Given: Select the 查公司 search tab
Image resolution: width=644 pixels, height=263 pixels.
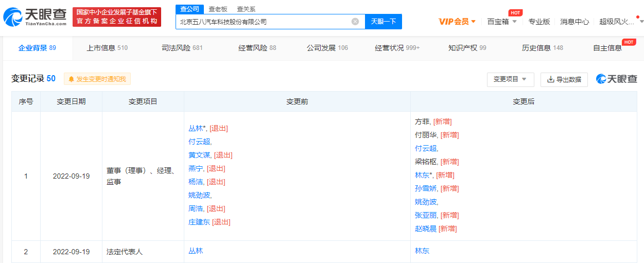Looking at the screenshot, I should click(189, 9).
